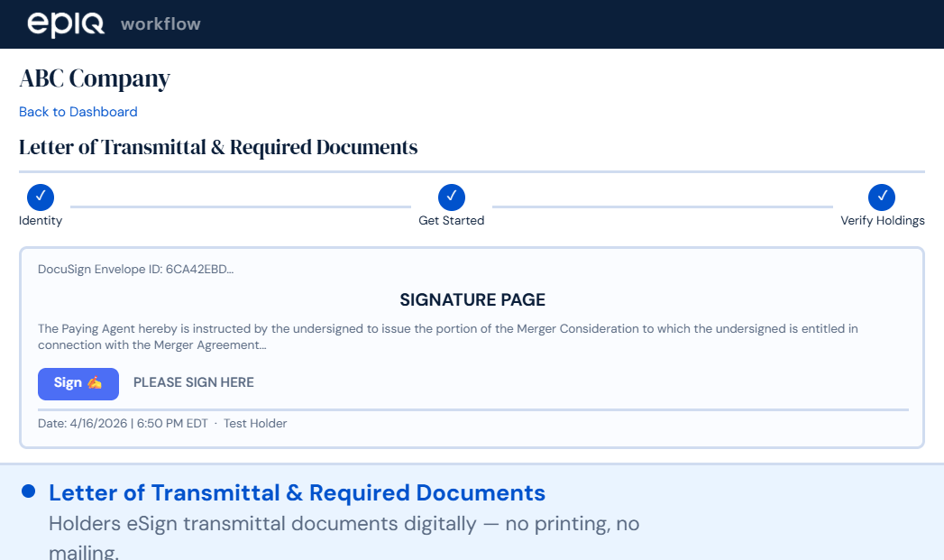Click the blue Sign button
The image size is (944, 560).
[x=78, y=383]
